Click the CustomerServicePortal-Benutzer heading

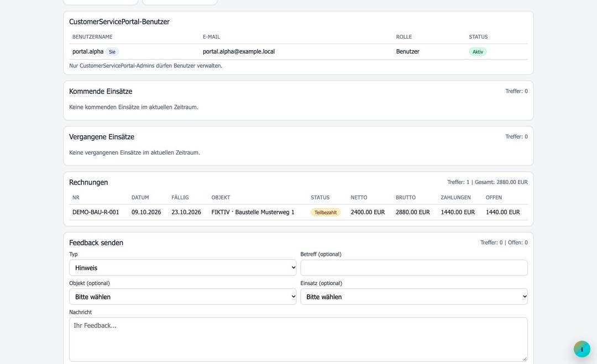(119, 22)
